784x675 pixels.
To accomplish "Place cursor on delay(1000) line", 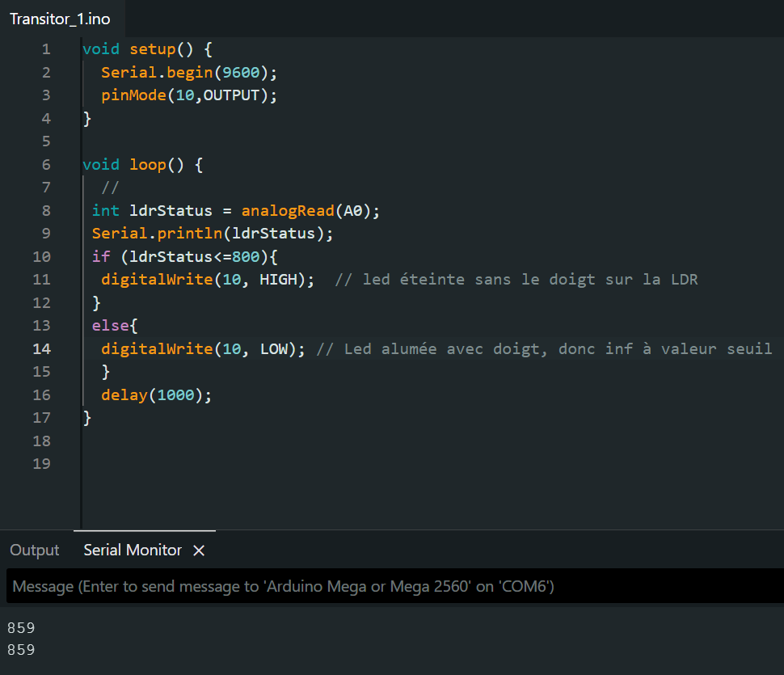I will coord(156,395).
